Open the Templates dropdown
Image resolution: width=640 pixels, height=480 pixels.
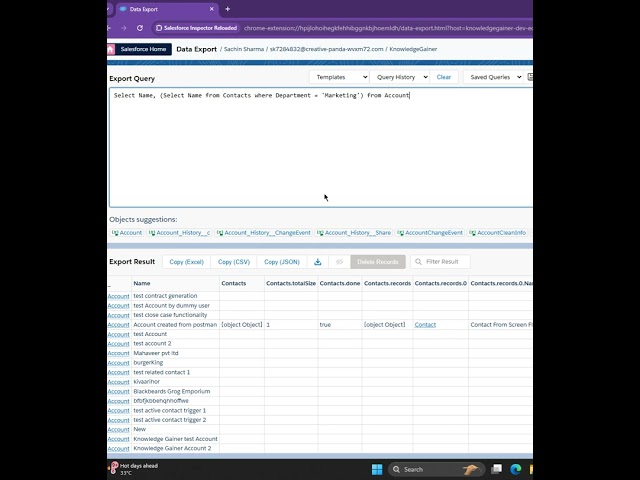[339, 77]
